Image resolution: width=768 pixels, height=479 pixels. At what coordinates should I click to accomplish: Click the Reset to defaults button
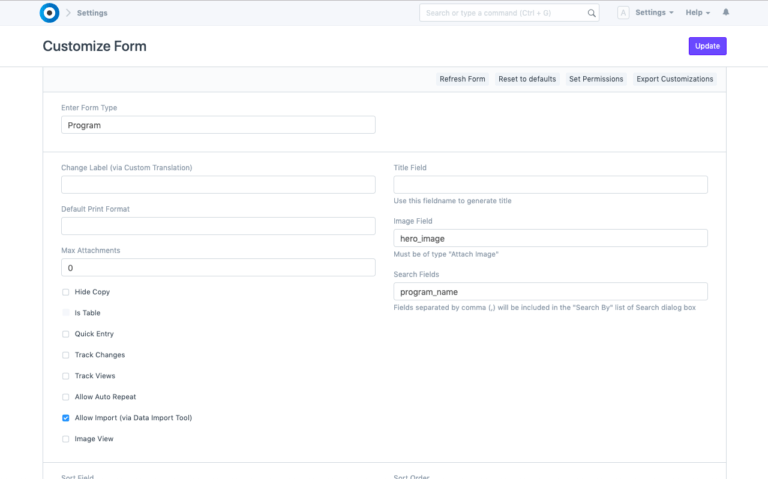(x=527, y=79)
